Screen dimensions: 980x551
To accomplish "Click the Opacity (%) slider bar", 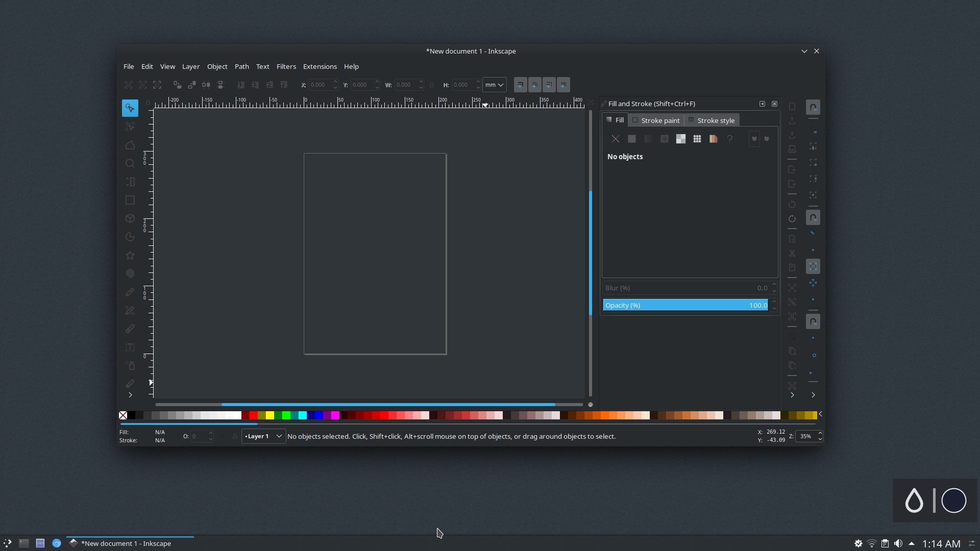I will tap(685, 305).
